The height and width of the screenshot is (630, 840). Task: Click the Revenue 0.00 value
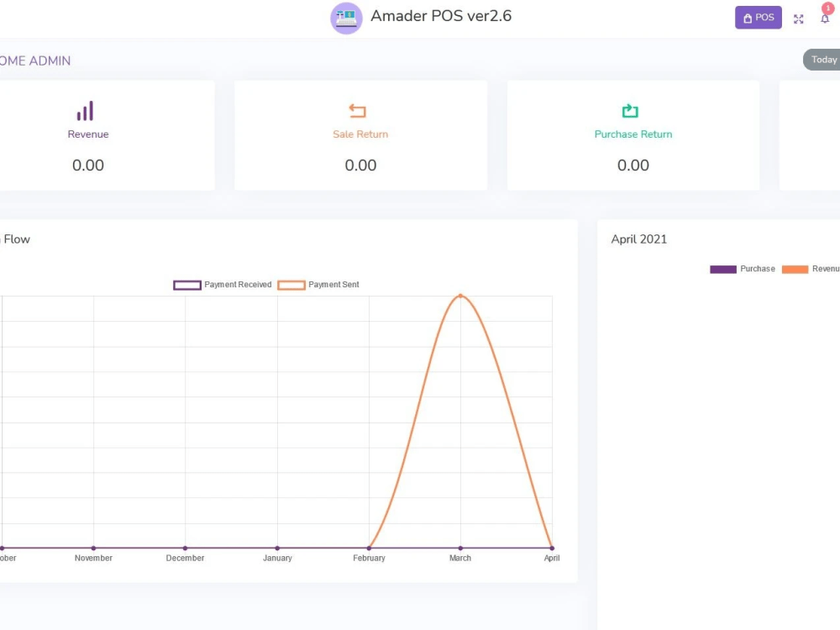point(88,165)
